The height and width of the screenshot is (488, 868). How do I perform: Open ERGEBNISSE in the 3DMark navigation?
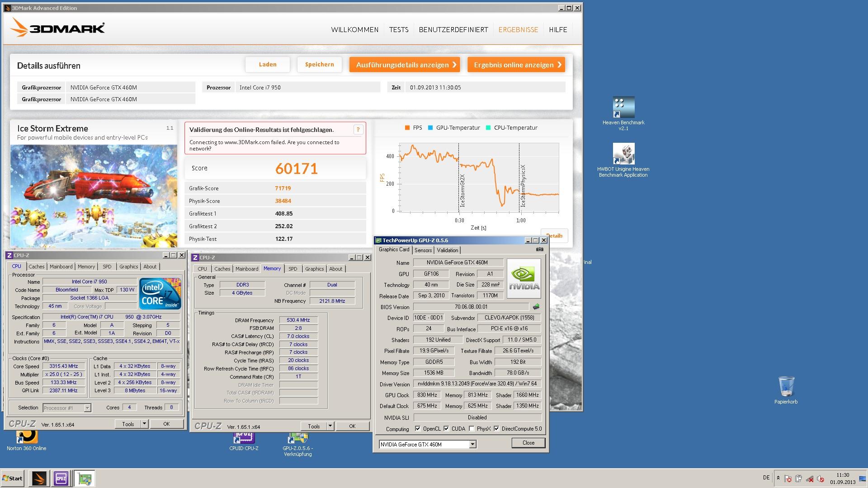click(518, 30)
